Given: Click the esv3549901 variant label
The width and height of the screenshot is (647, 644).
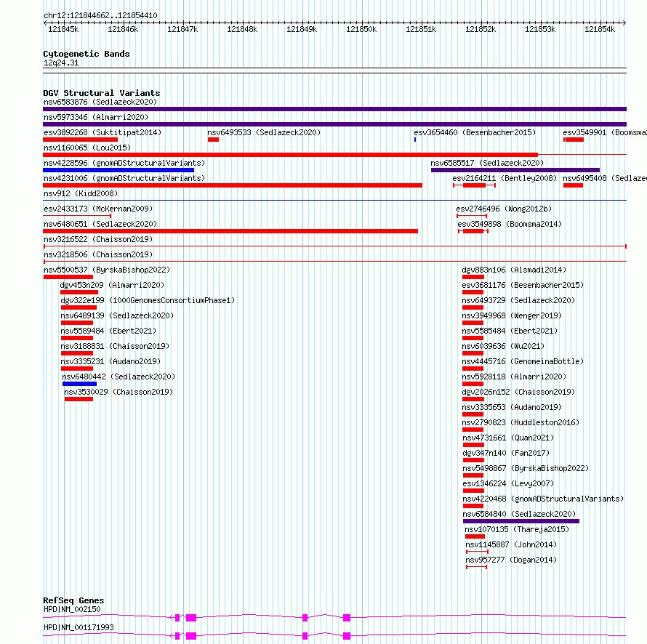Looking at the screenshot, I should click(605, 132).
